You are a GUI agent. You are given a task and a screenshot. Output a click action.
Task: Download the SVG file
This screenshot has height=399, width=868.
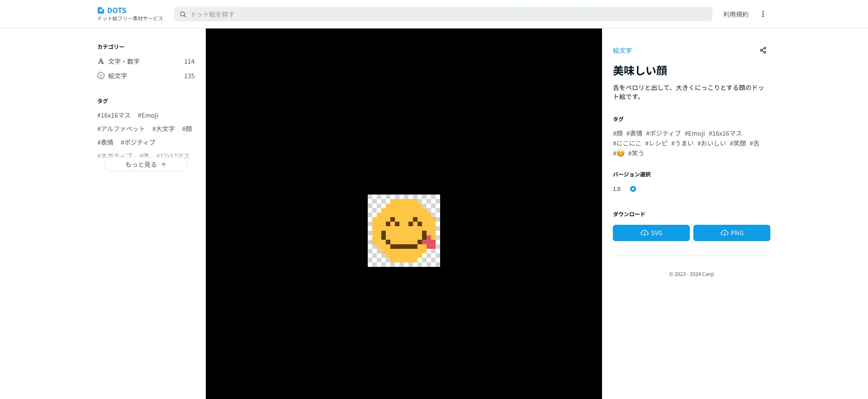click(651, 233)
